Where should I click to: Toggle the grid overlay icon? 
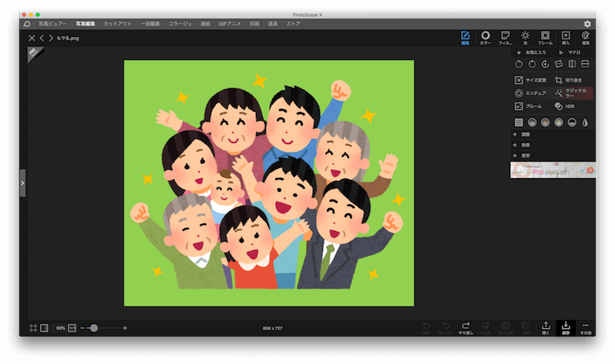33,328
